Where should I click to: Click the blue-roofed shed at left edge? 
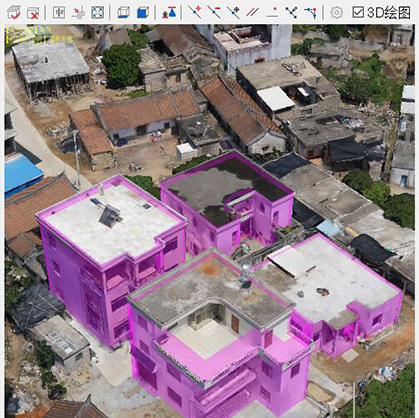click(x=22, y=175)
